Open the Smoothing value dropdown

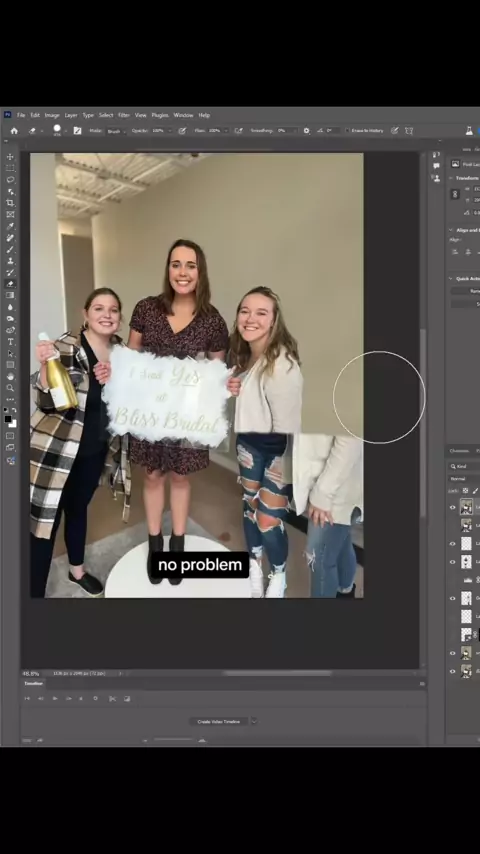(295, 131)
